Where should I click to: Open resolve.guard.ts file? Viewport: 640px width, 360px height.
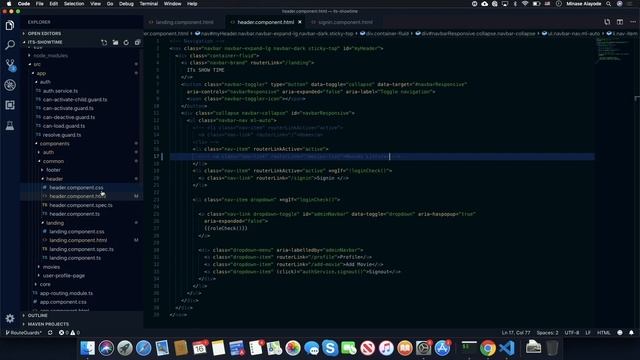pos(62,135)
